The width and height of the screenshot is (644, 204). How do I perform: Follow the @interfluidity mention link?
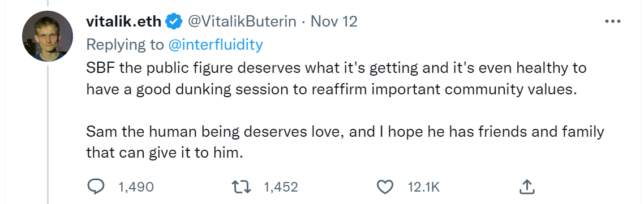pos(216,45)
